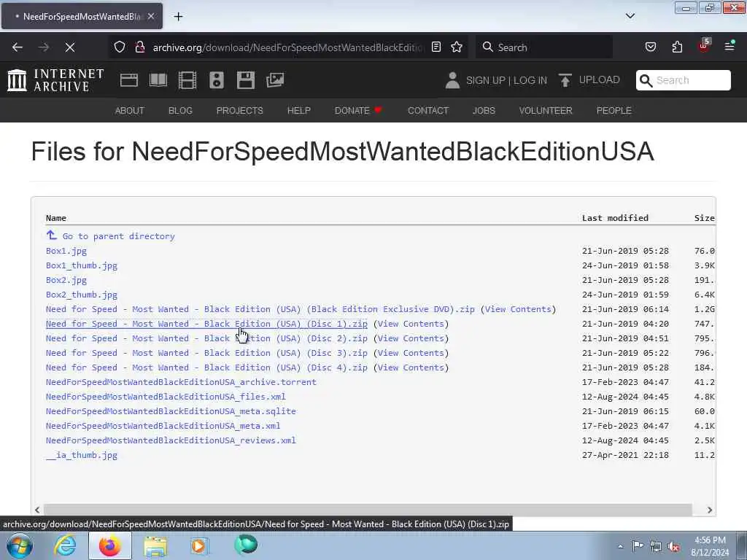Open Windows Media Player taskbar icon
The image size is (747, 560).
tap(199, 546)
